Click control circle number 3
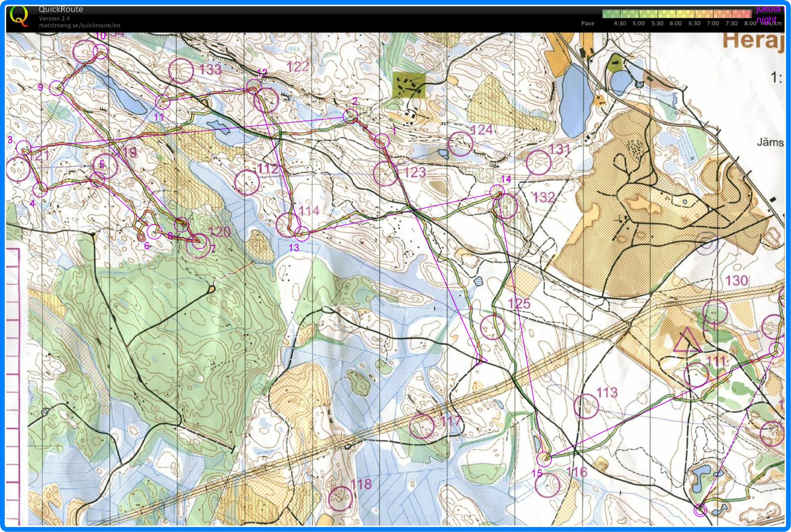 click(24, 148)
